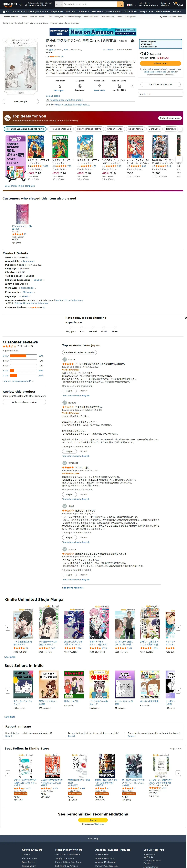Screen dimensions: 187x868
Task: Select Reading Week Sale tab
Action: tap(61, 129)
